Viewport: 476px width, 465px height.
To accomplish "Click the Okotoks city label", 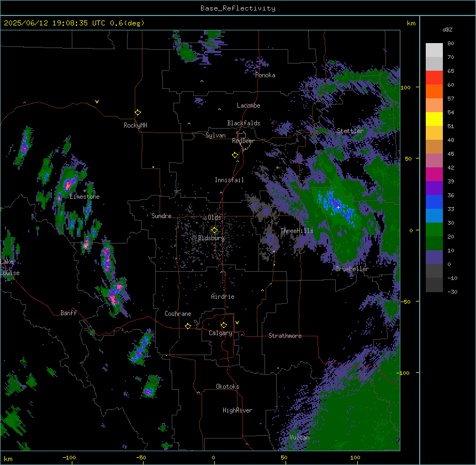I will (228, 387).
